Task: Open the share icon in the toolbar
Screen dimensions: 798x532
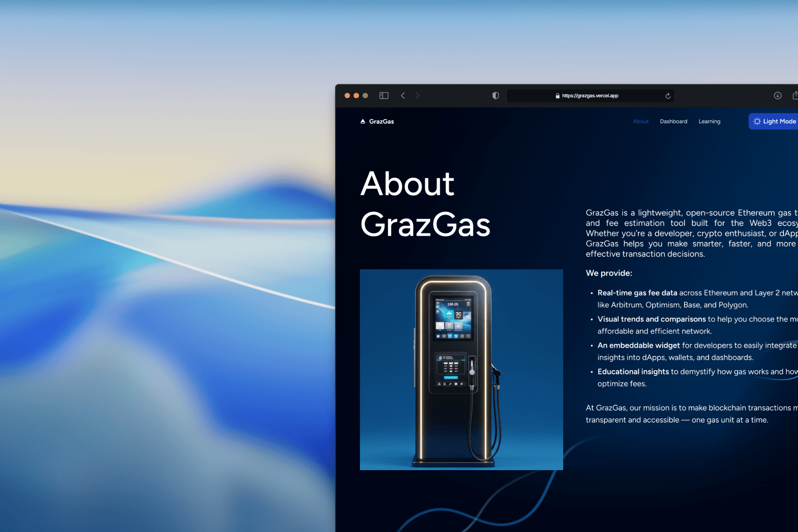Action: (x=795, y=96)
